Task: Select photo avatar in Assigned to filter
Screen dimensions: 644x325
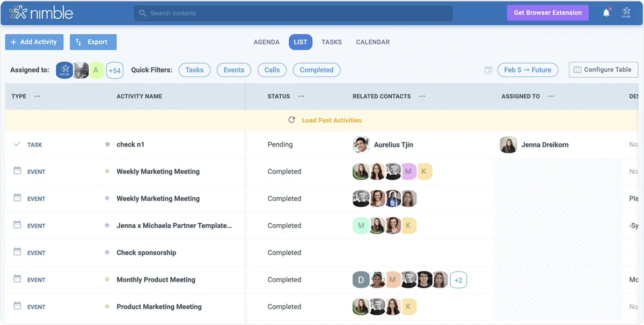Action: [x=81, y=70]
